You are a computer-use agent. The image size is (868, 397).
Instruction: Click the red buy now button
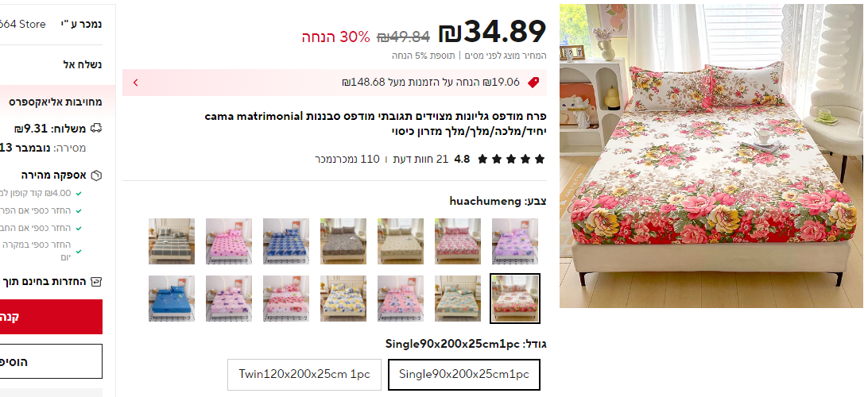pos(51,317)
